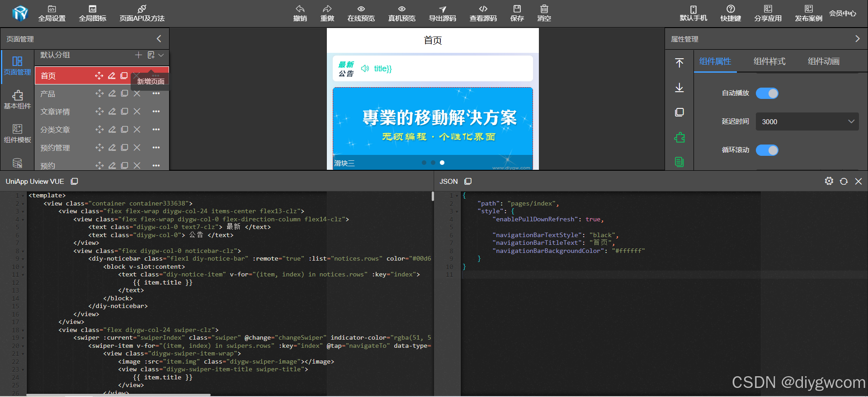
Task: Close the source code panel
Action: pyautogui.click(x=859, y=181)
